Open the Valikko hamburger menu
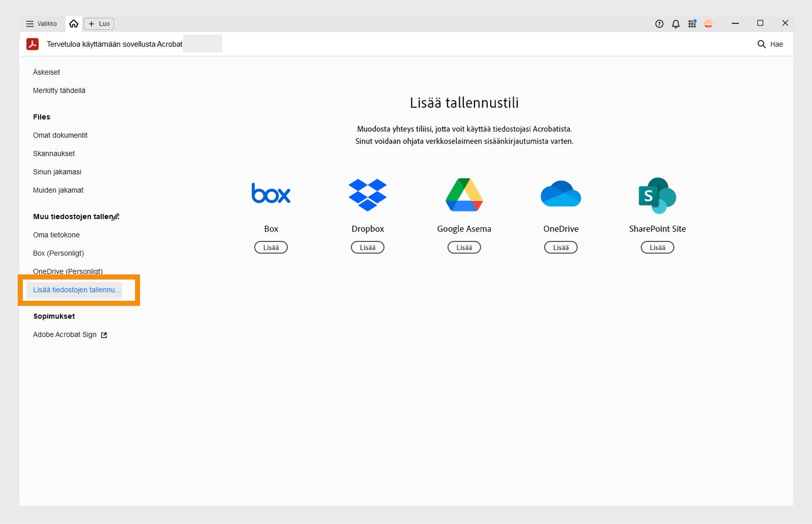The width and height of the screenshot is (812, 524). pyautogui.click(x=42, y=24)
